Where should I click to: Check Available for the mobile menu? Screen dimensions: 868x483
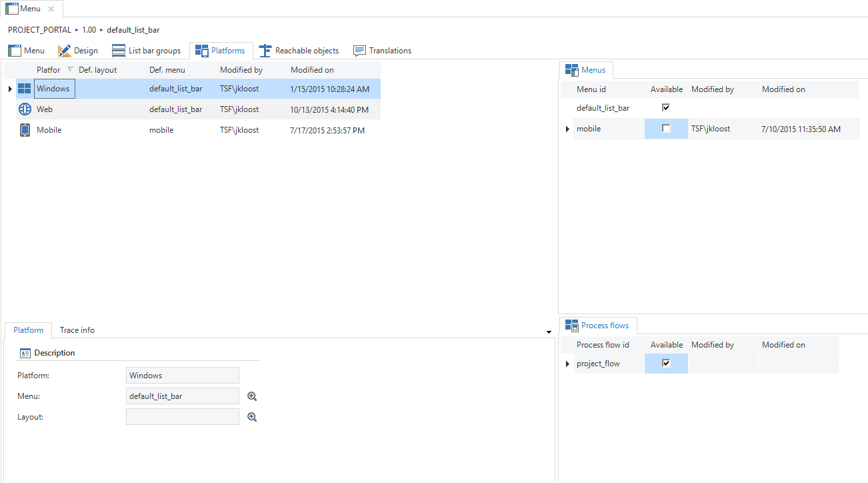tap(666, 129)
